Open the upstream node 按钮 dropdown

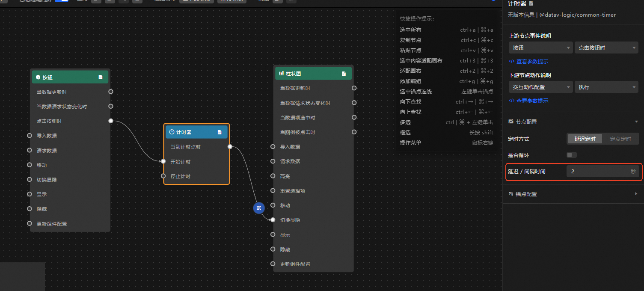[x=541, y=48]
